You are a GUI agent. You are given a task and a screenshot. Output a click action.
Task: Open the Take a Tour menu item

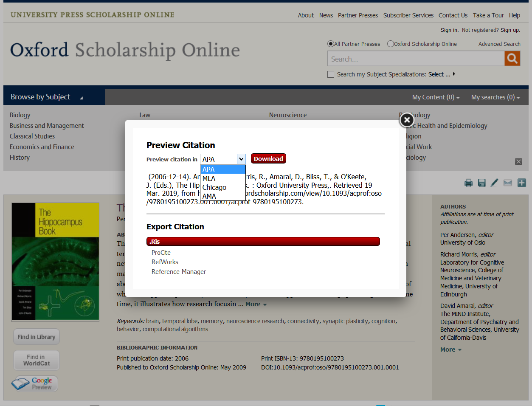(488, 15)
